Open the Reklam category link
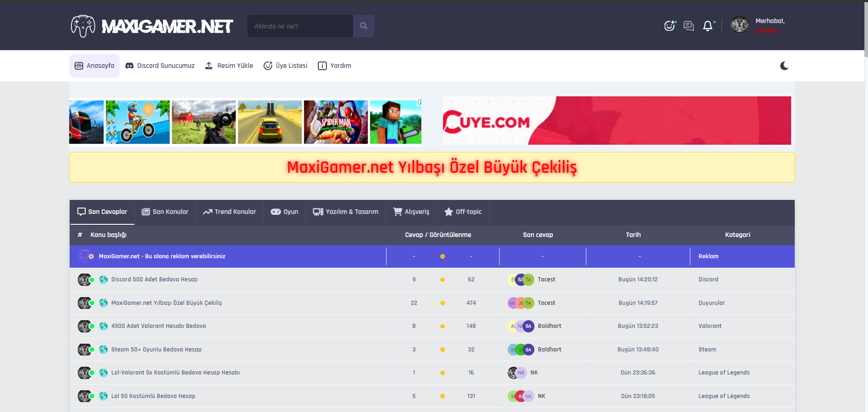Image resolution: width=868 pixels, height=412 pixels. coord(708,256)
